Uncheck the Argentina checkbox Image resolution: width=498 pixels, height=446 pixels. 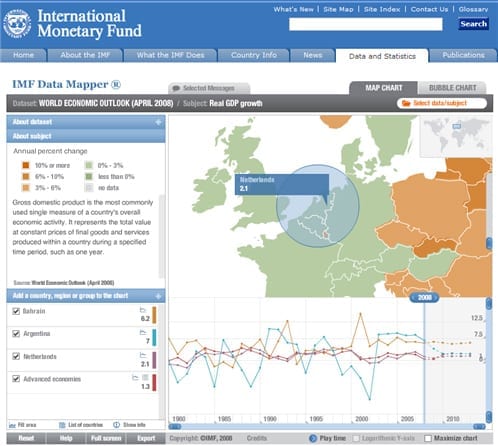[x=16, y=334]
